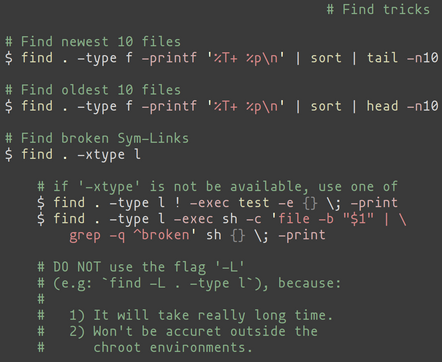Click the '# Find broken Sym-Links' comment
442x362 pixels.
click(x=97, y=138)
